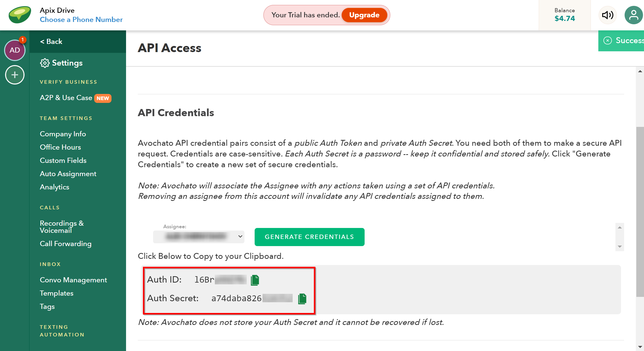Select the Assignee dropdown

199,236
